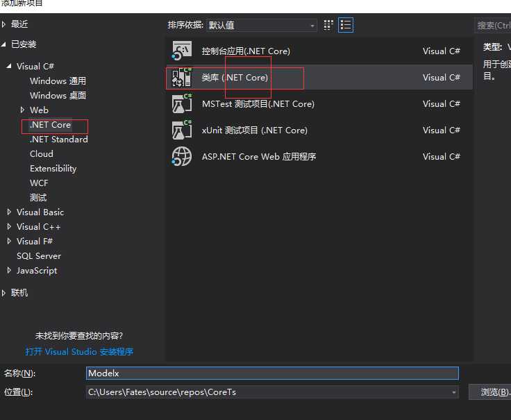Select the SQL Server category
511x420 pixels.
(39, 256)
